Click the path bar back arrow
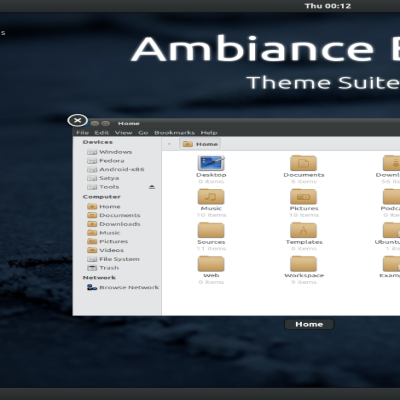The image size is (400, 400). tap(169, 144)
